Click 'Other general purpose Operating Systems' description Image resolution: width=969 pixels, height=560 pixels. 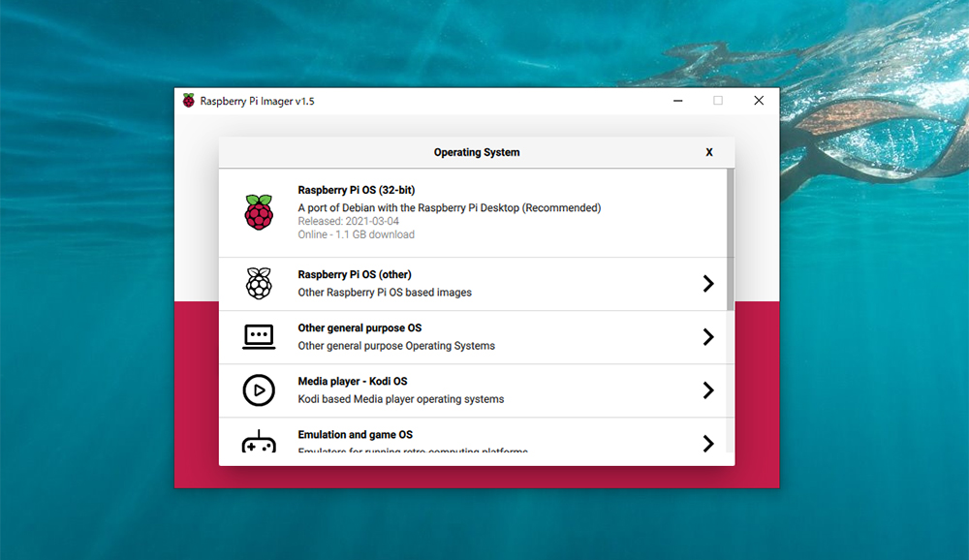pyautogui.click(x=396, y=346)
